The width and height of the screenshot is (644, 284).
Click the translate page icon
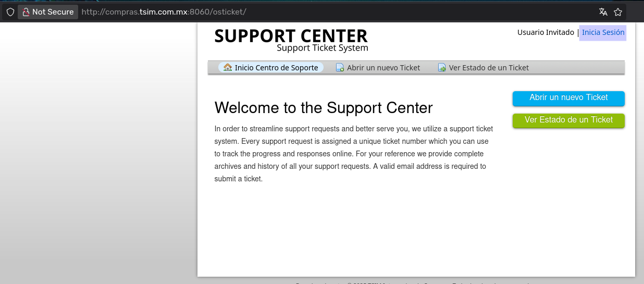[603, 12]
